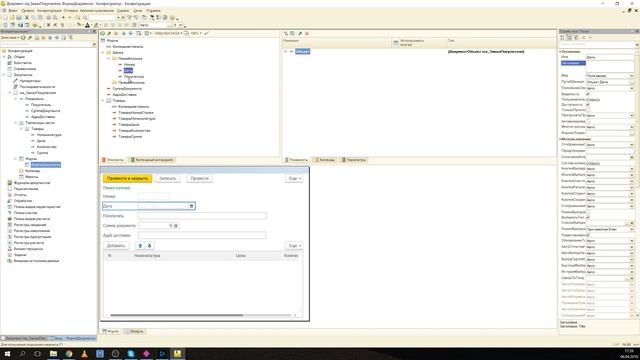Click the Cut scissors icon in main toolbar
Image resolution: width=640 pixels, height=360 pixels.
(x=27, y=18)
